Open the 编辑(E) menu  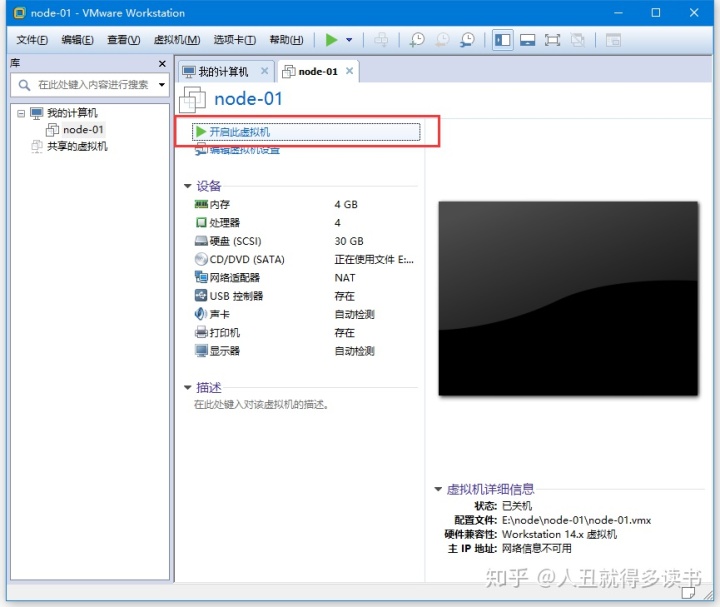pyautogui.click(x=77, y=40)
